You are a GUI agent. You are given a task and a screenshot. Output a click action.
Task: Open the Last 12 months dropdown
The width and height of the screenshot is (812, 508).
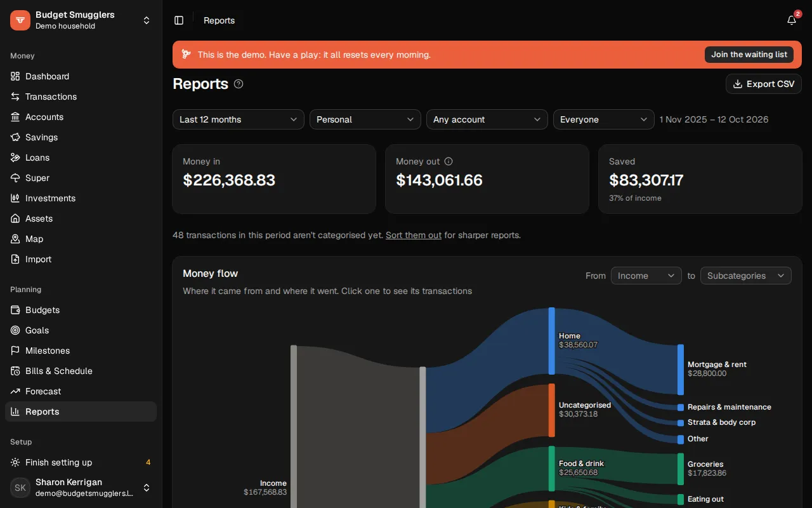pyautogui.click(x=239, y=119)
